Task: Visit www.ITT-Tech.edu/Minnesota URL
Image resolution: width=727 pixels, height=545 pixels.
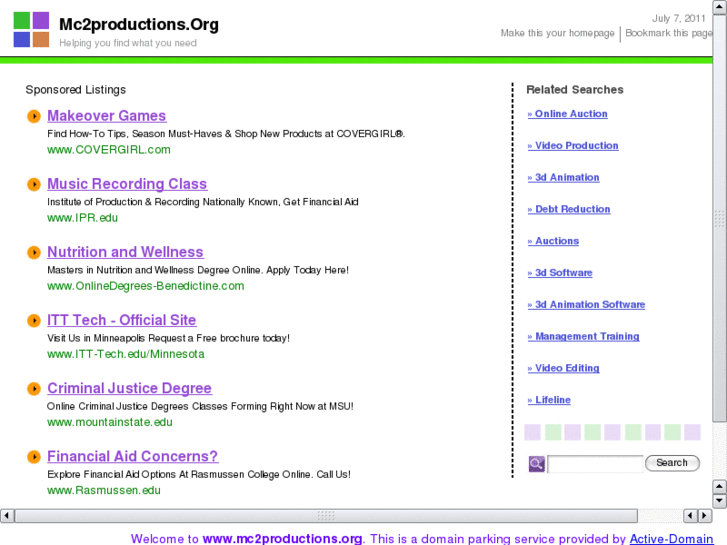Action: tap(126, 354)
